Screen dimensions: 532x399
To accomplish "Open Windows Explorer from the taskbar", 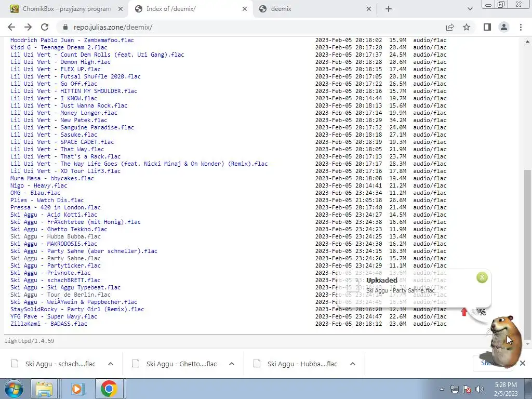I will click(44, 389).
